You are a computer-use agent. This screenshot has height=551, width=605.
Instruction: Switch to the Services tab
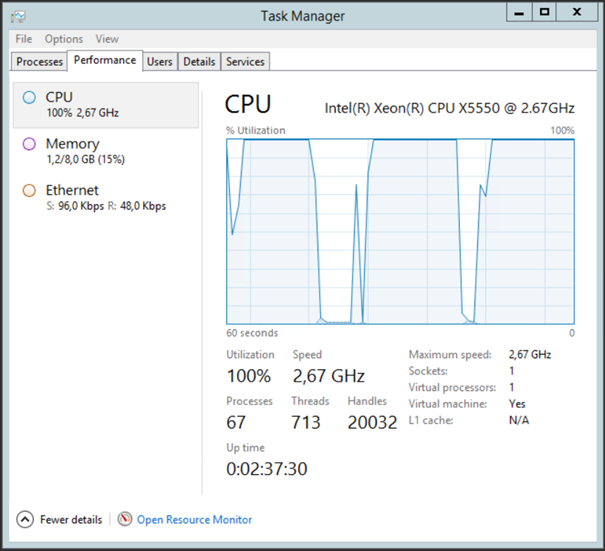pyautogui.click(x=245, y=62)
